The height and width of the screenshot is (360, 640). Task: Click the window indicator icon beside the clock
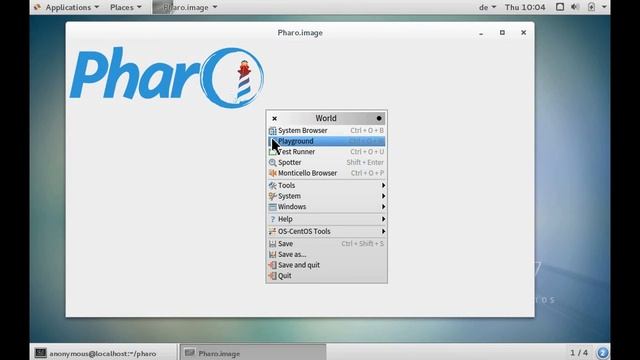560,7
